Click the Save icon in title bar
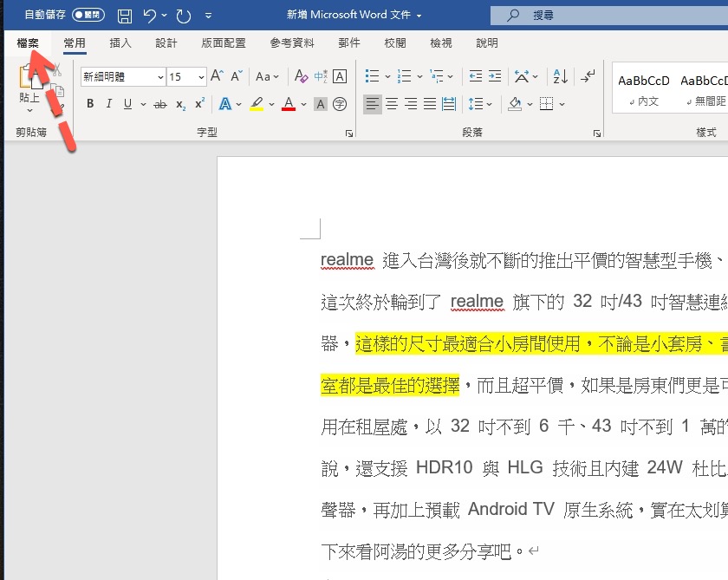The image size is (728, 580). 125,16
